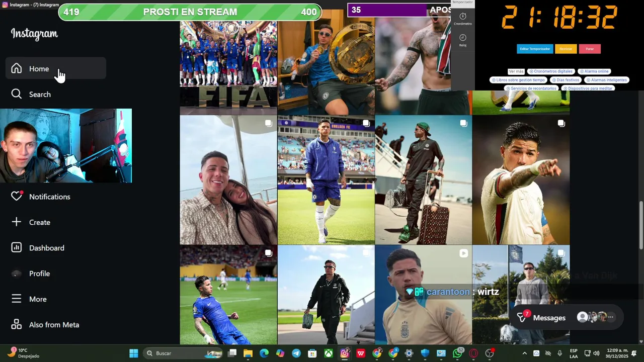This screenshot has height=362, width=644.
Task: Launch Microsoft Edge from taskbar
Action: coord(264,353)
